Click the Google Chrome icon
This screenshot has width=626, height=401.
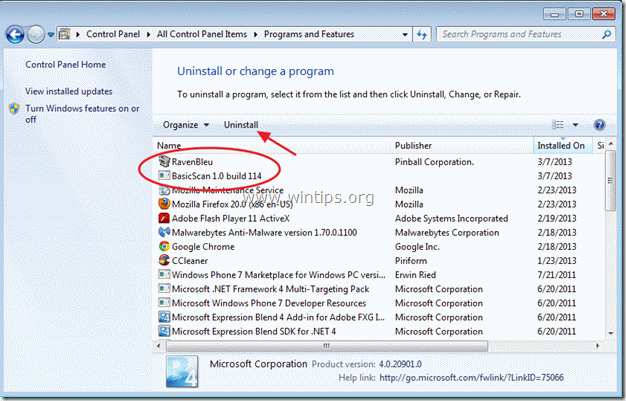(x=164, y=246)
